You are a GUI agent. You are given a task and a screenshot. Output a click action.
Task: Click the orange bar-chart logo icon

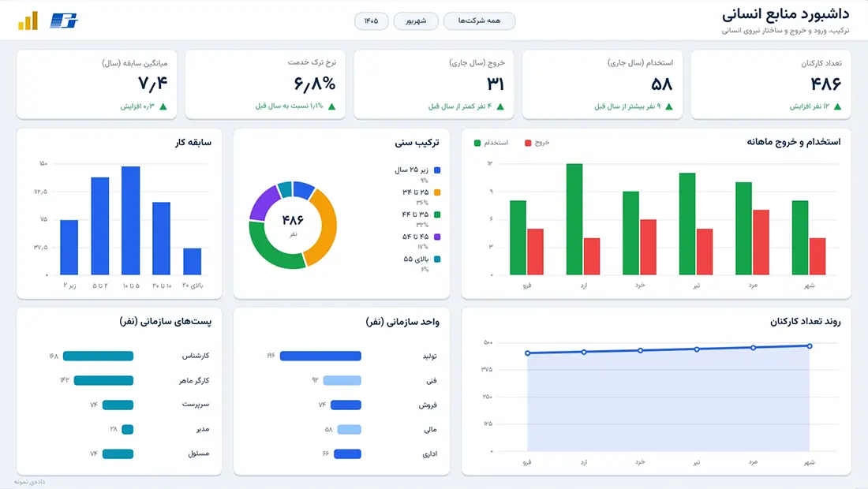click(x=28, y=21)
